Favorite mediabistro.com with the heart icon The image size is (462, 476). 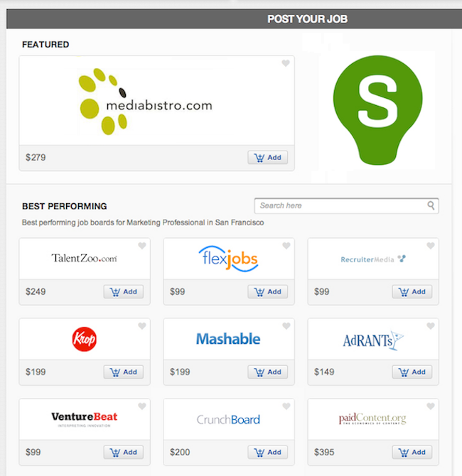click(286, 63)
